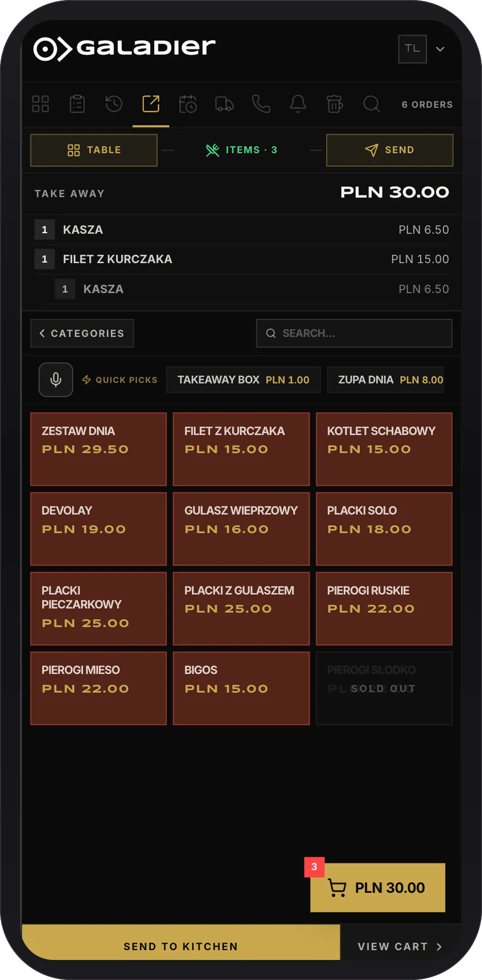The height and width of the screenshot is (980, 482).
Task: Switch to the Table step tab
Action: click(94, 150)
